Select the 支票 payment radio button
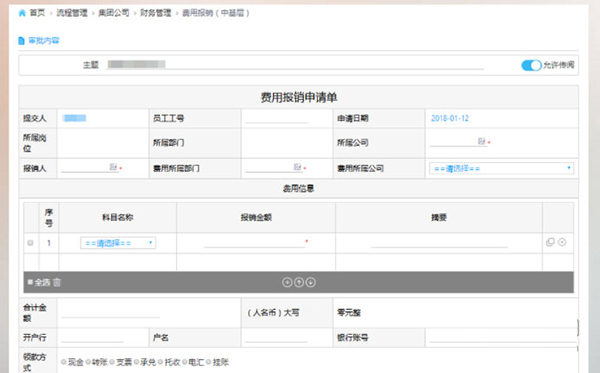 [112, 362]
